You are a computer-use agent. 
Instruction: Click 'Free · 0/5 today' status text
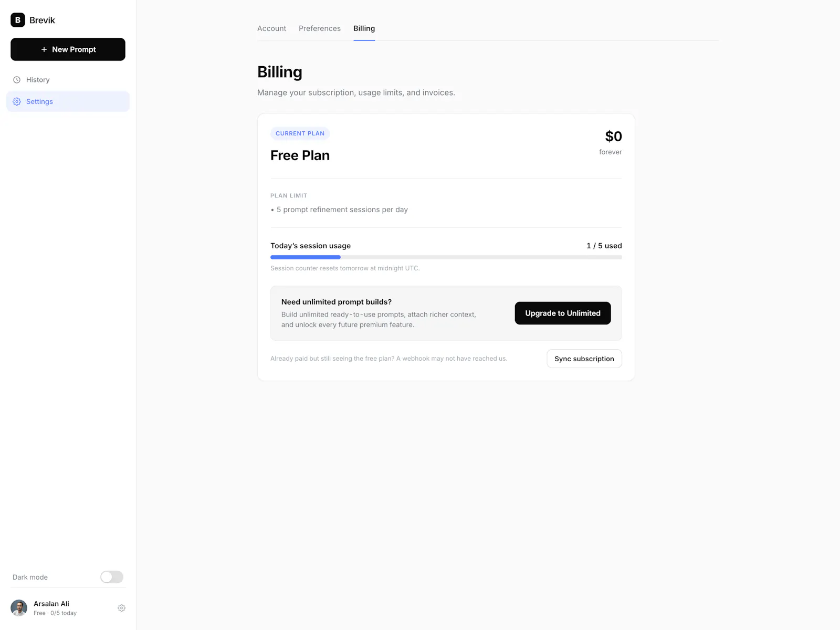click(55, 613)
